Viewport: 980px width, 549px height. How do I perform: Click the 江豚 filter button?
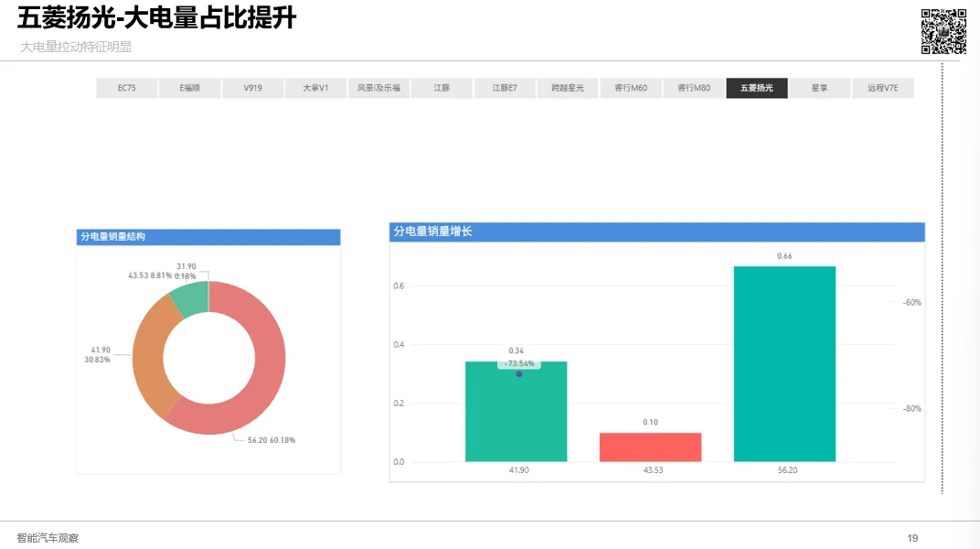442,88
